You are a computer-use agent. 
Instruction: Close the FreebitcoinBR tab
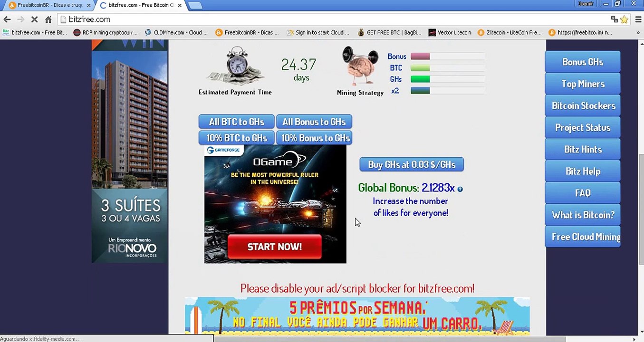(88, 5)
